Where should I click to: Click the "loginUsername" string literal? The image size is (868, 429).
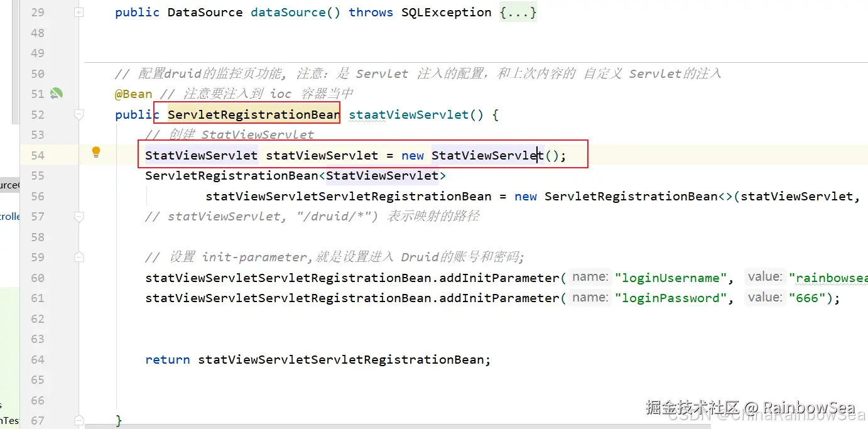click(671, 278)
